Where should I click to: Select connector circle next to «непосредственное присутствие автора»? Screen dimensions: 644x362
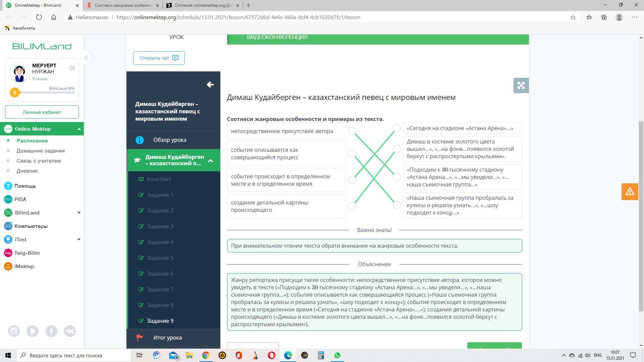[352, 131]
